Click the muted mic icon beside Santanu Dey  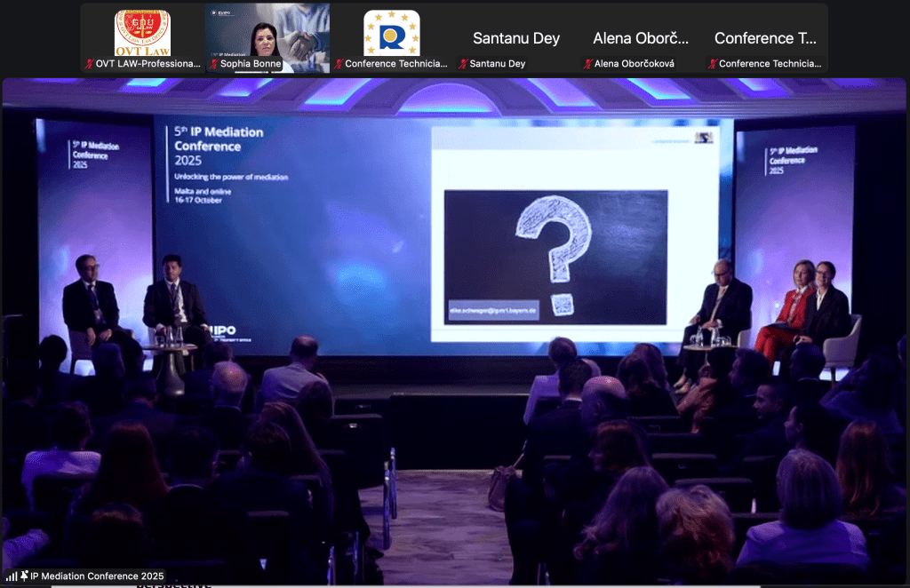(463, 64)
